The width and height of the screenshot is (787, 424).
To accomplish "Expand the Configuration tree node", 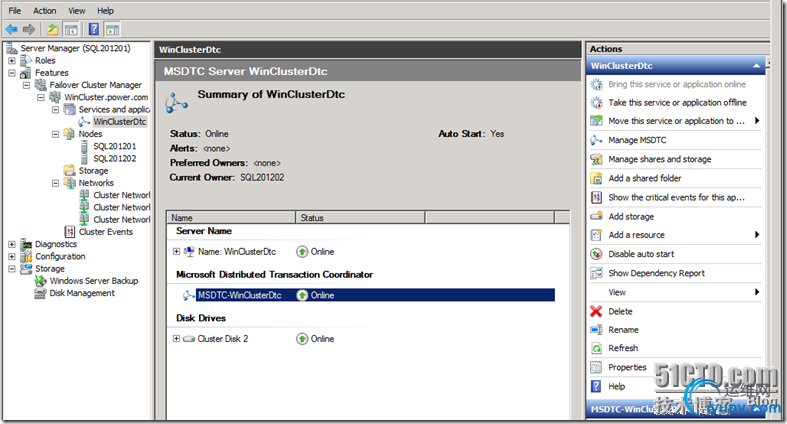I will click(12, 256).
